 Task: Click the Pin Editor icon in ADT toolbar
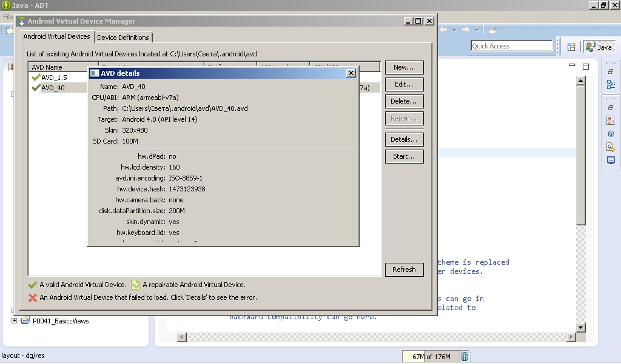pyautogui.click(x=492, y=30)
